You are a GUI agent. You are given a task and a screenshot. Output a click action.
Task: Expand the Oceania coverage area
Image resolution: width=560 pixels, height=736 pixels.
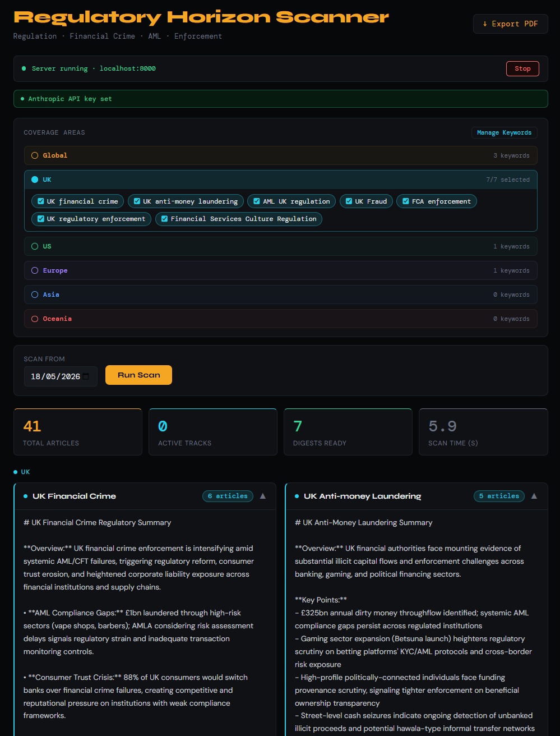tap(280, 319)
